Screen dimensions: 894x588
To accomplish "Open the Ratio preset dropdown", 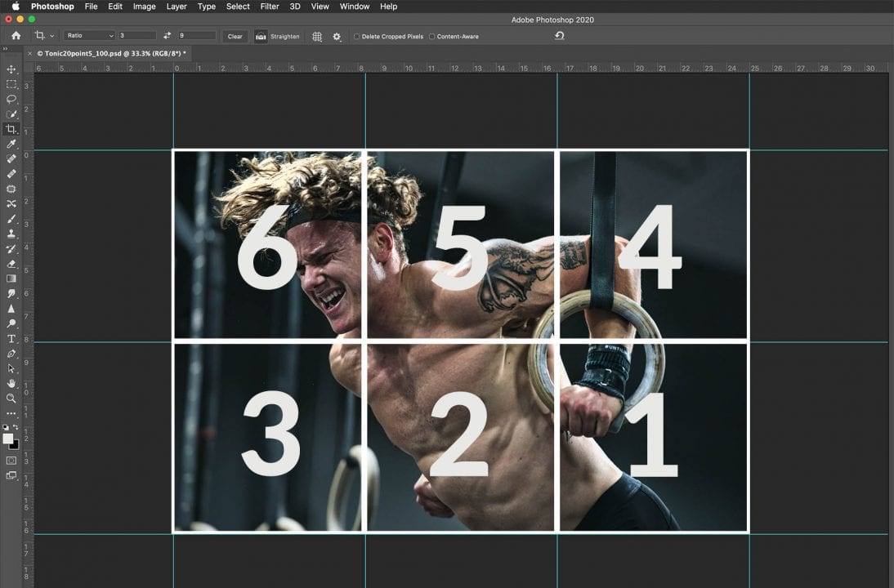I will 90,36.
